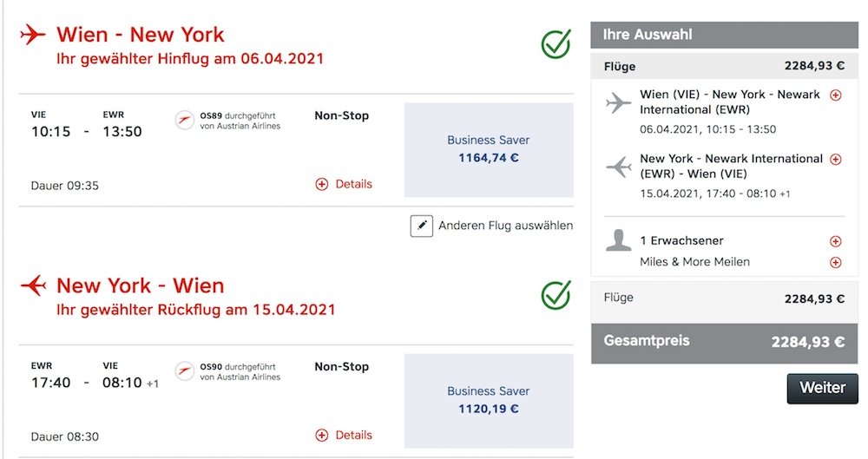Click the grey return plane icon in Ihre Auswahl
The width and height of the screenshot is (868, 459).
[618, 167]
